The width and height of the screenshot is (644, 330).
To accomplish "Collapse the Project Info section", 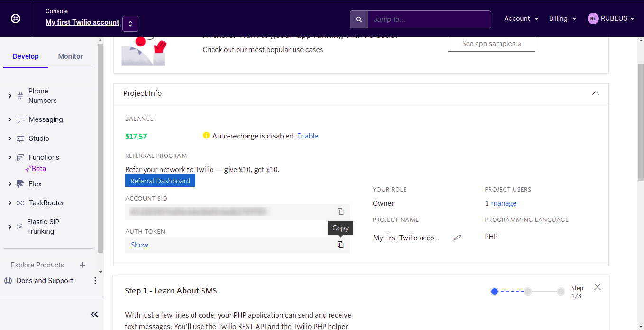I will pos(596,93).
